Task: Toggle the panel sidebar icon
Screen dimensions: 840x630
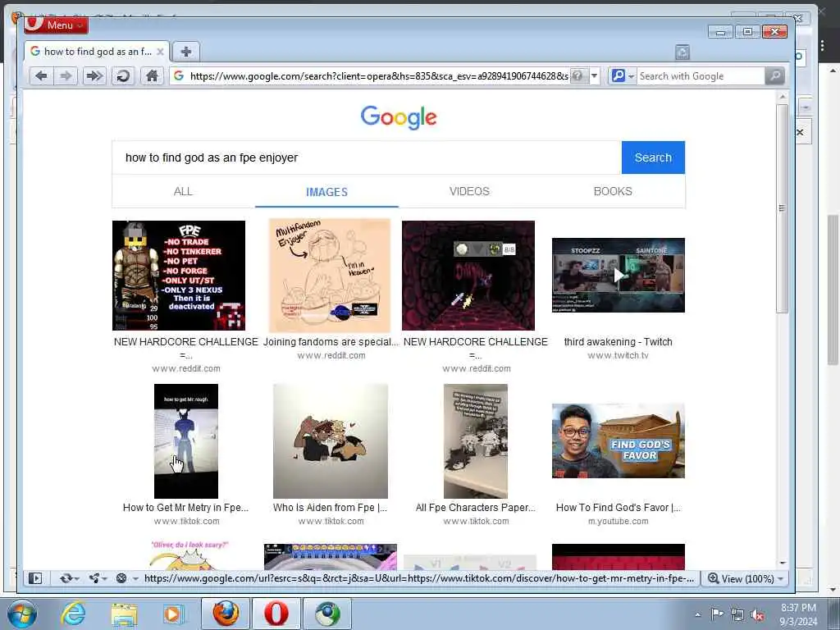Action: tap(35, 578)
